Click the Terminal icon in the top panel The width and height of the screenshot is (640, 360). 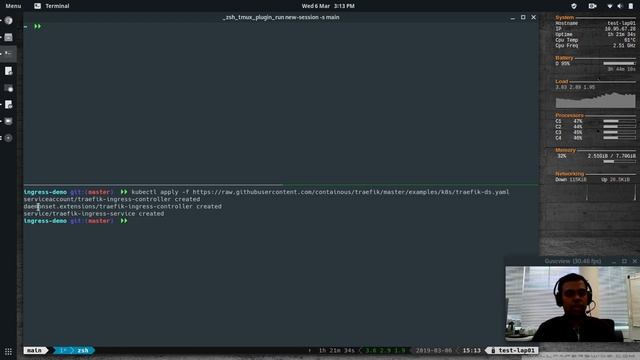tap(38, 6)
